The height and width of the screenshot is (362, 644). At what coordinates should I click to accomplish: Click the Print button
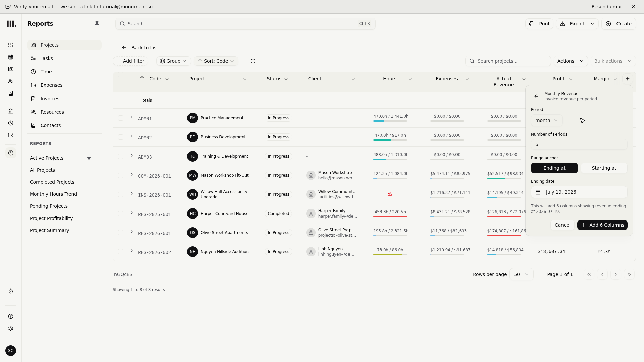tap(539, 24)
